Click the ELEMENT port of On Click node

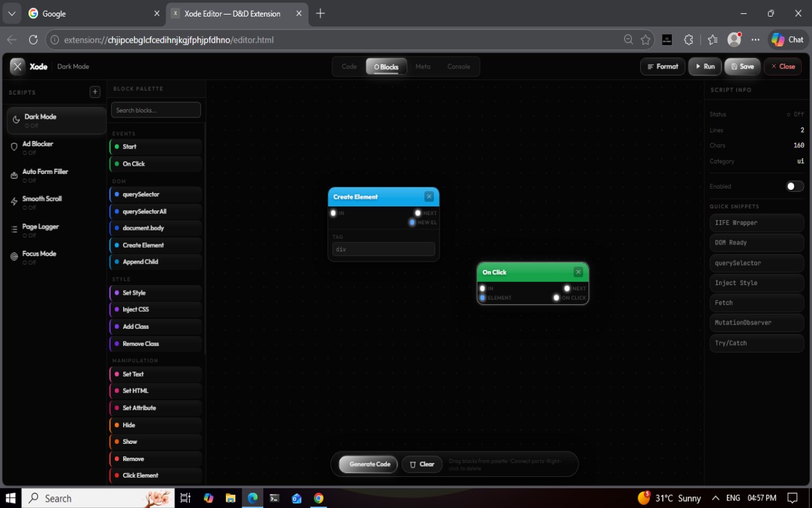pyautogui.click(x=482, y=298)
